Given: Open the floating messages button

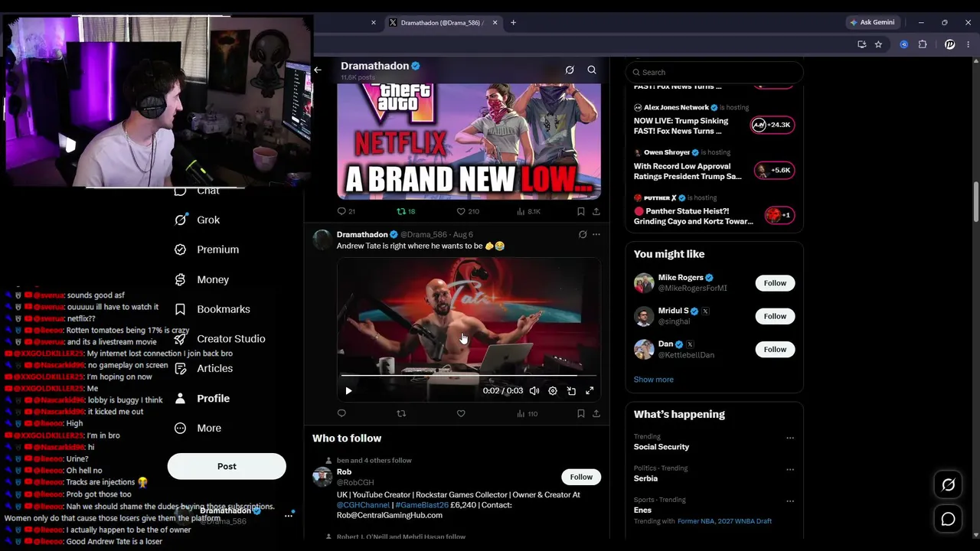Looking at the screenshot, I should pos(948,520).
